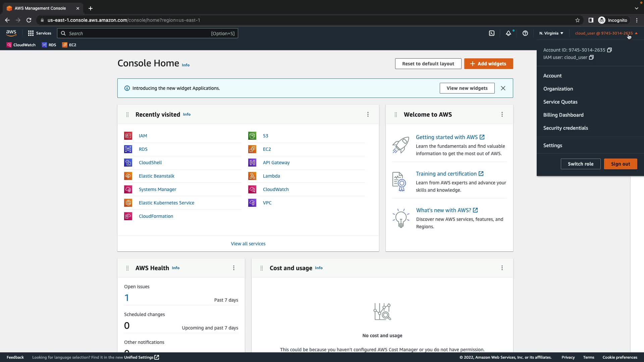This screenshot has height=362, width=644.
Task: Open Cost and usage widget options menu
Action: [502, 268]
